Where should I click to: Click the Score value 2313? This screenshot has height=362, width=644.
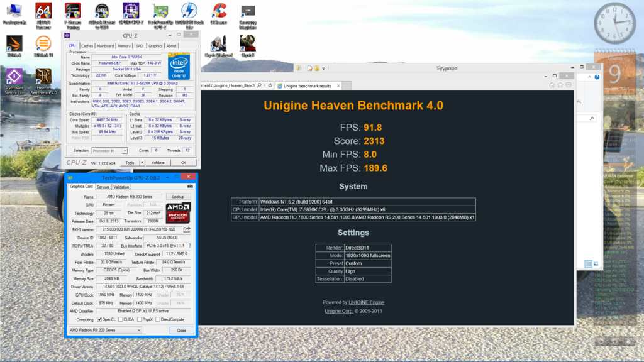374,141
